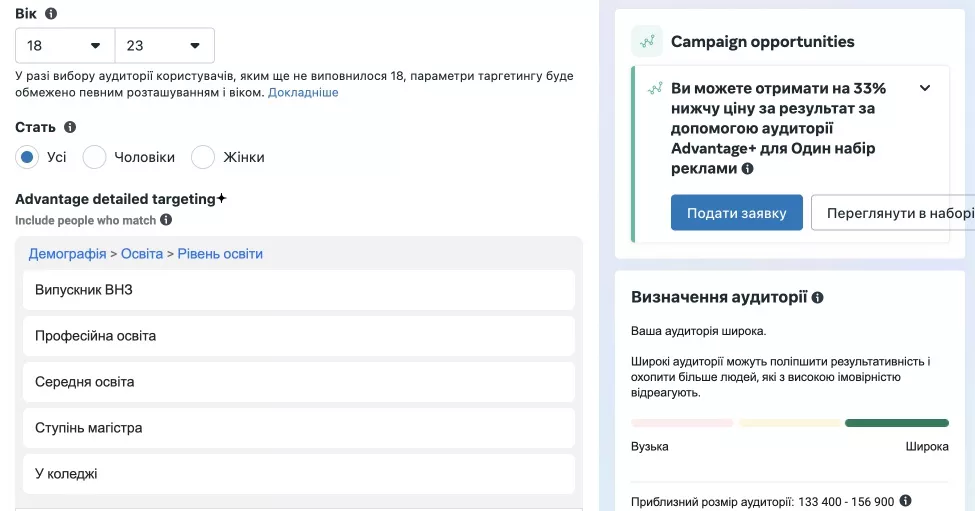This screenshot has width=975, height=511.
Task: Click info icon after Один набір реклами text
Action: point(747,168)
